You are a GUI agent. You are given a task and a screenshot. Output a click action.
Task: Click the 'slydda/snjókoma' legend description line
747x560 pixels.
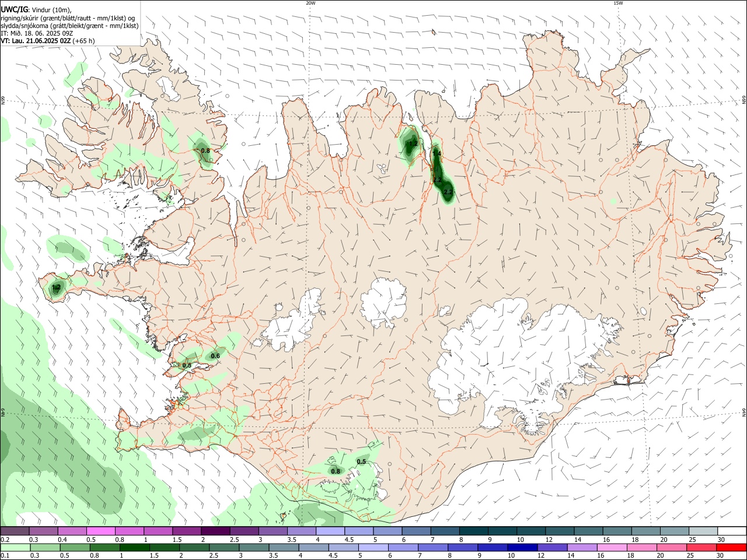(69, 26)
